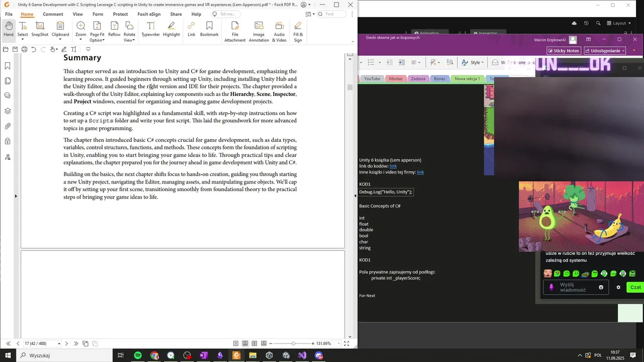This screenshot has height=362, width=644.
Task: Open Fill & Sign tool
Action: [298, 32]
